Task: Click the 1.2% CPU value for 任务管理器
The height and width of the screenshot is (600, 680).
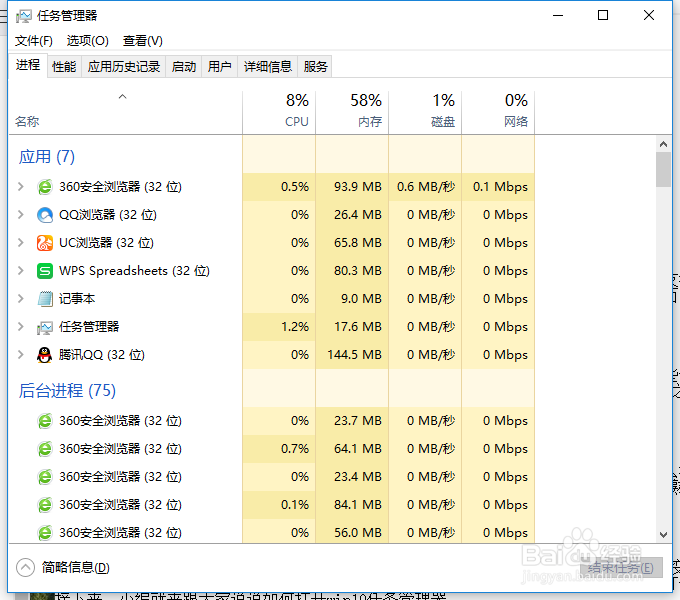Action: pyautogui.click(x=295, y=327)
